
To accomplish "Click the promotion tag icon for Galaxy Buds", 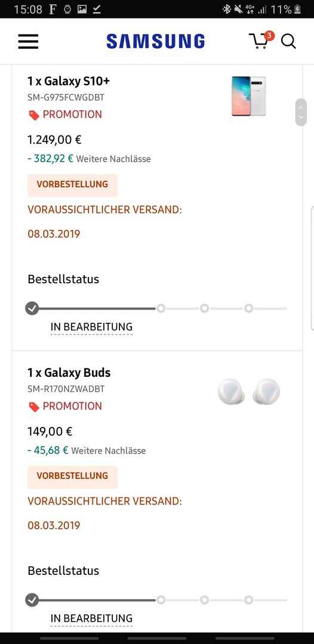I will [34, 407].
